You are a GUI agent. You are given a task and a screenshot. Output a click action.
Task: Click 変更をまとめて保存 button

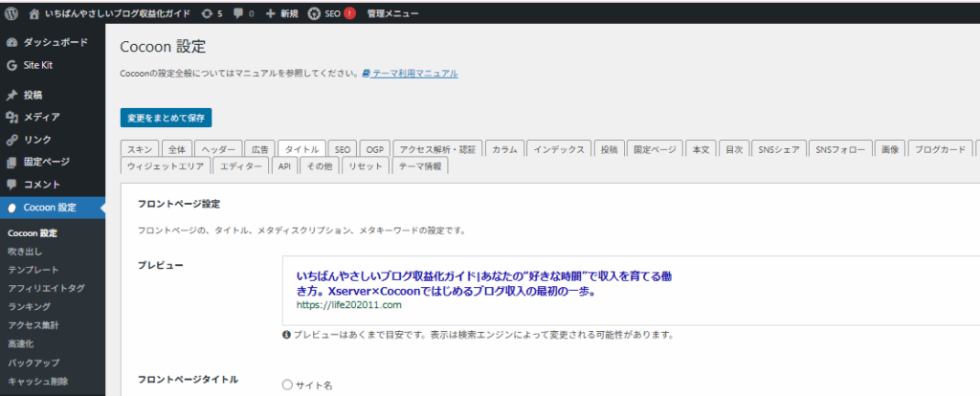[166, 118]
